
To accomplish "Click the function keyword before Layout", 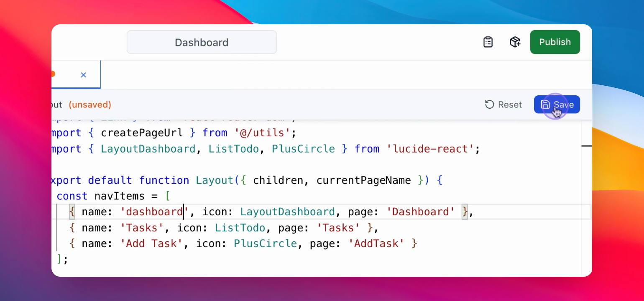I will coord(164,180).
